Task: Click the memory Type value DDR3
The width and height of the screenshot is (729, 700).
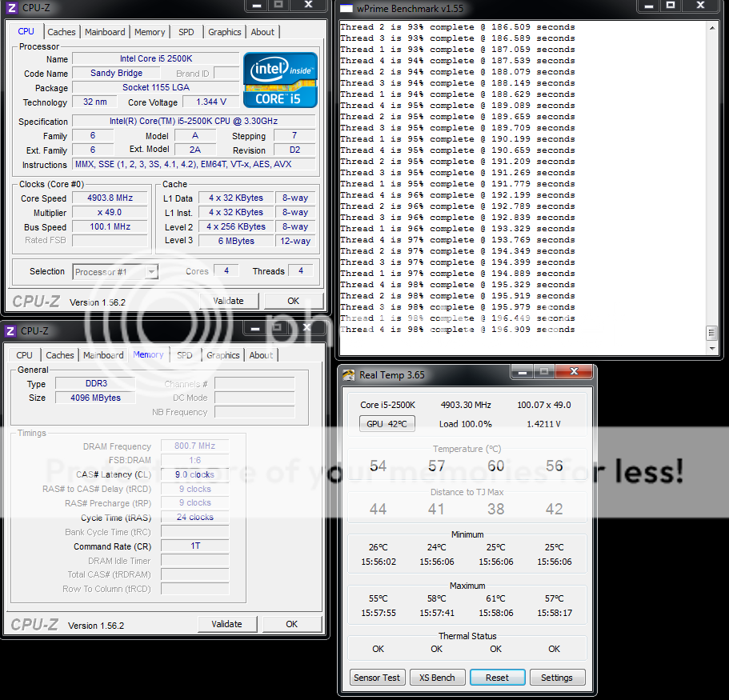Action: [96, 383]
